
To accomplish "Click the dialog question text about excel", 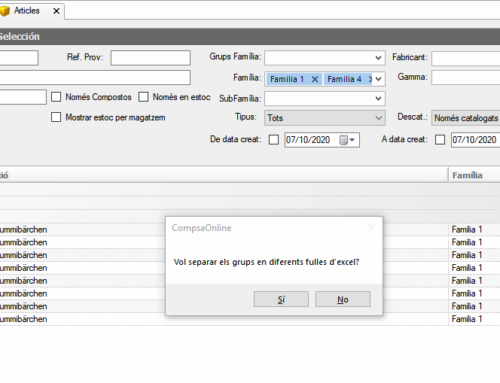I will 266,262.
